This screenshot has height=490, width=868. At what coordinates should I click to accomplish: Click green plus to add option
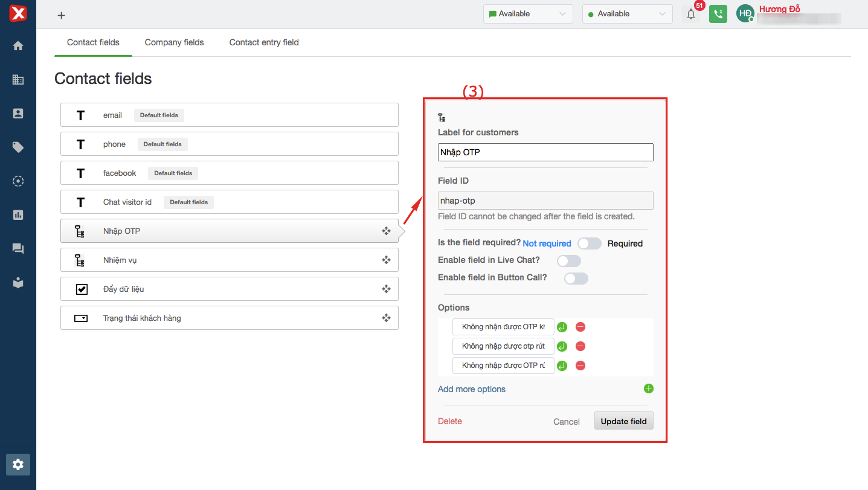click(648, 388)
